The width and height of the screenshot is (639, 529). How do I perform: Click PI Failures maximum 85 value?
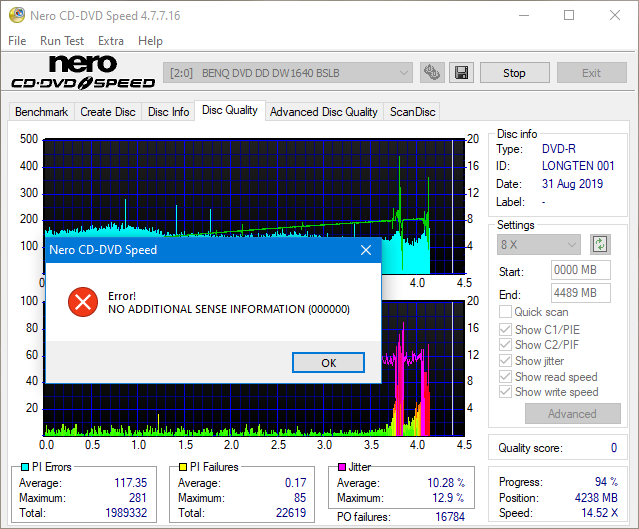click(300, 498)
